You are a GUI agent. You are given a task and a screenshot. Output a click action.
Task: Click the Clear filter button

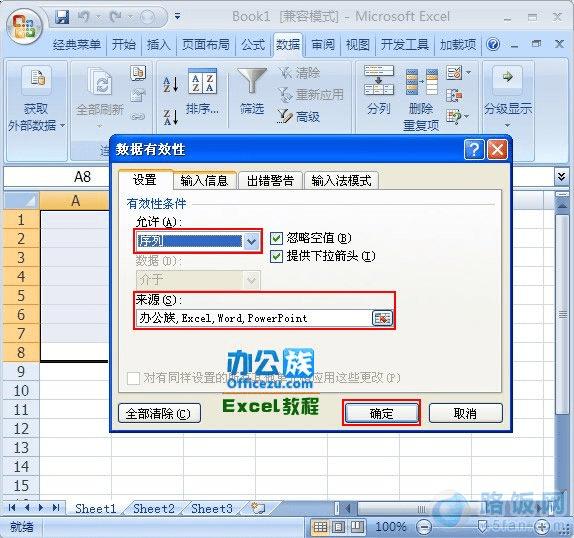pos(299,73)
